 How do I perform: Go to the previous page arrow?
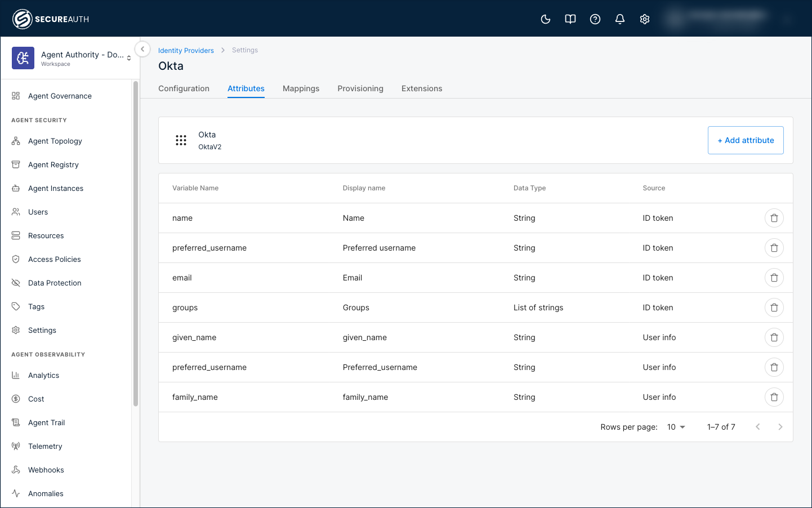coord(758,427)
